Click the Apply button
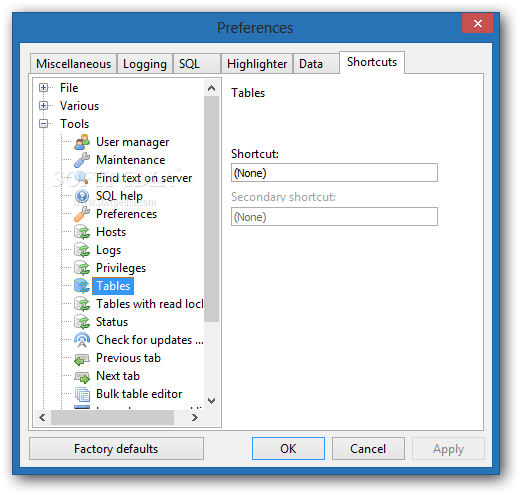 tap(448, 449)
